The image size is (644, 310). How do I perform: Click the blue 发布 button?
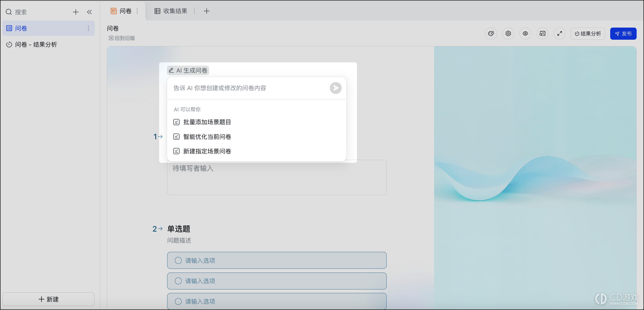click(x=623, y=34)
